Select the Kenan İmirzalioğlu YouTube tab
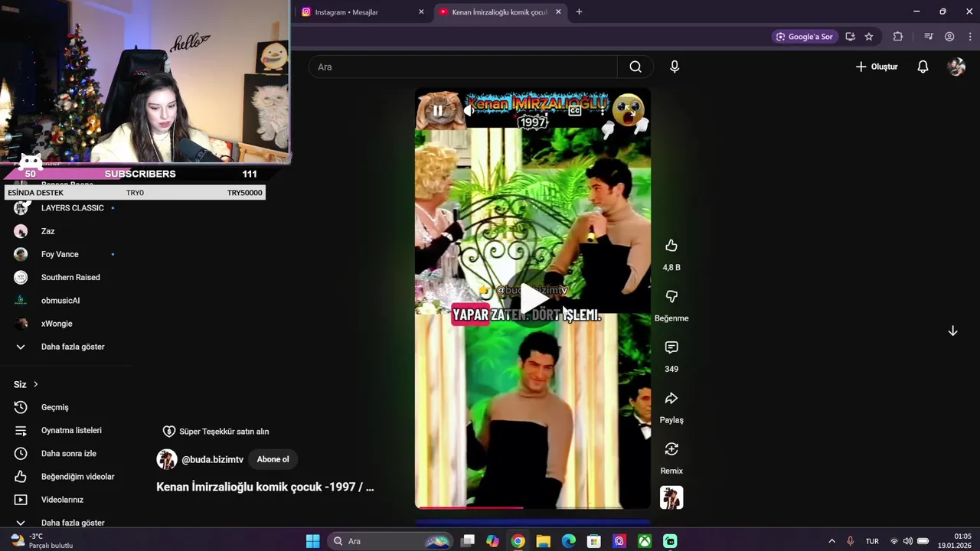The image size is (980, 551). [500, 12]
